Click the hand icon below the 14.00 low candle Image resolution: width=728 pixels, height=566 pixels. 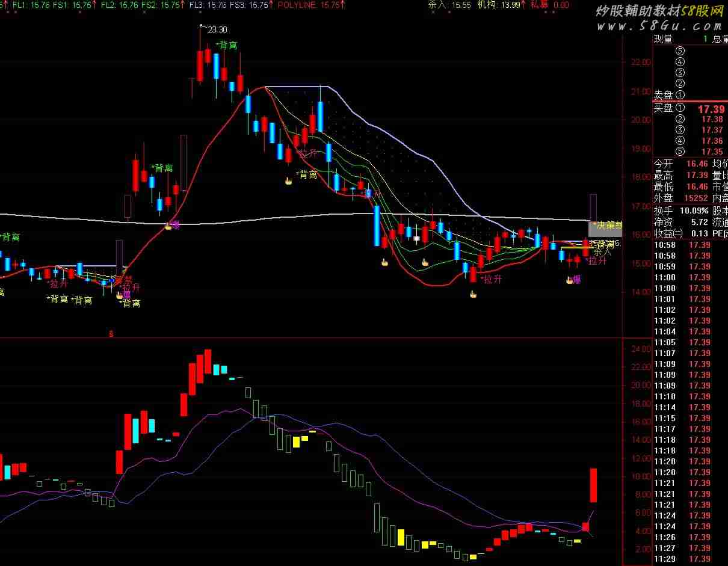click(474, 294)
